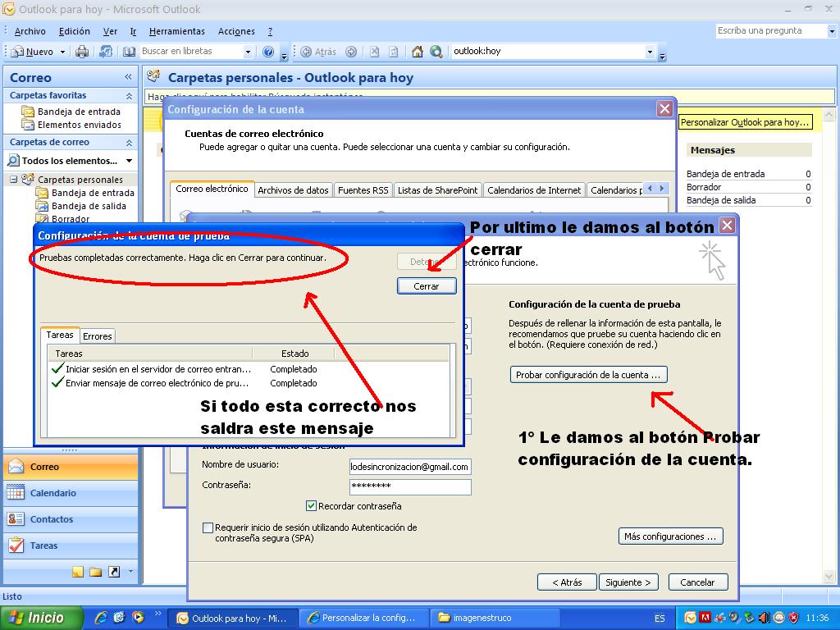Click the < Atrás wizard button
Screen dimensions: 840x630
click(568, 582)
